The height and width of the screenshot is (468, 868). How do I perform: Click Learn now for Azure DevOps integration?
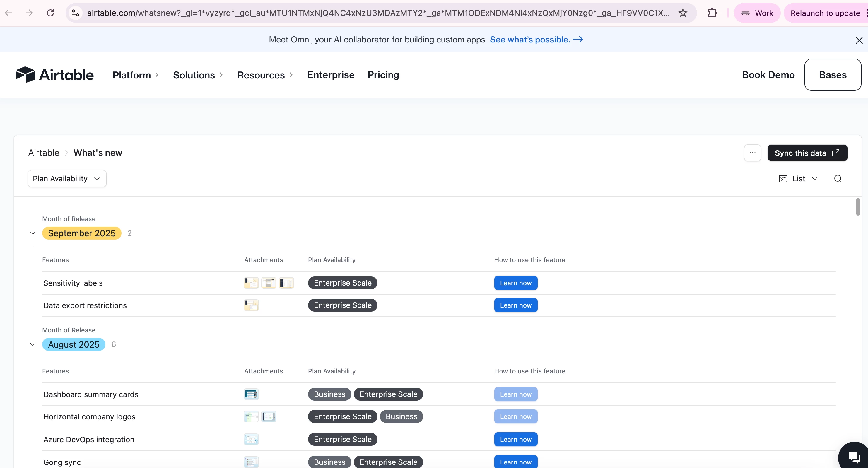[x=515, y=439]
